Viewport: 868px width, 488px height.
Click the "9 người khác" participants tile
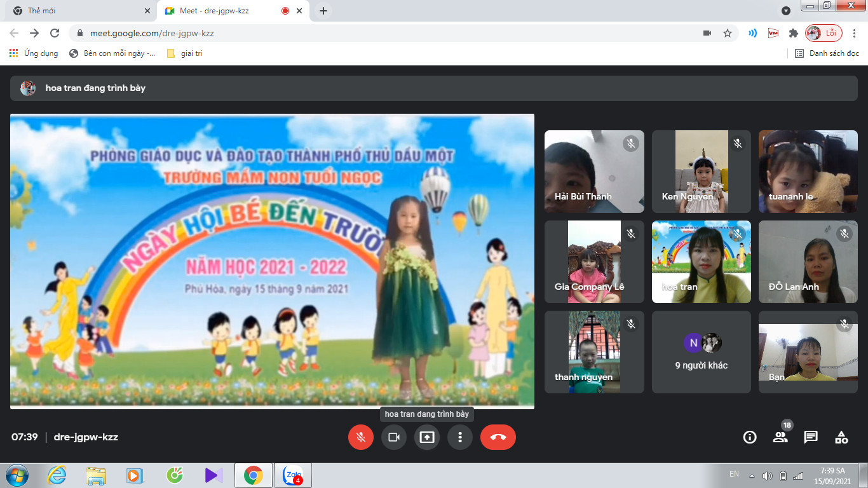[702, 352]
